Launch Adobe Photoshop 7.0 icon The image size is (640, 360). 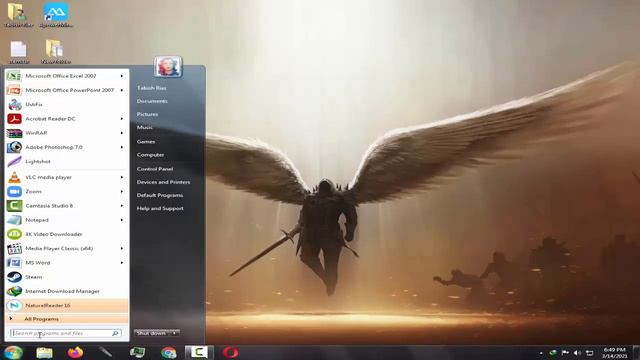click(x=14, y=147)
